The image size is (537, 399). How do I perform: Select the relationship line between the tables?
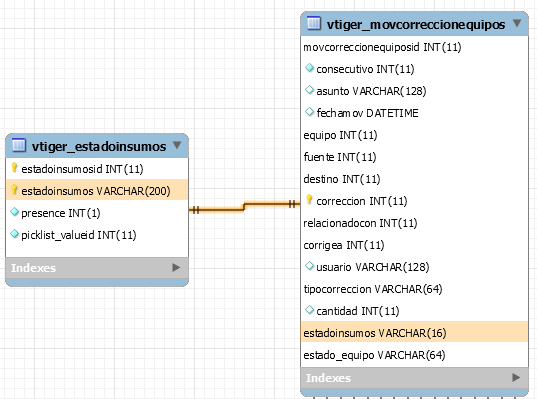pyautogui.click(x=244, y=207)
